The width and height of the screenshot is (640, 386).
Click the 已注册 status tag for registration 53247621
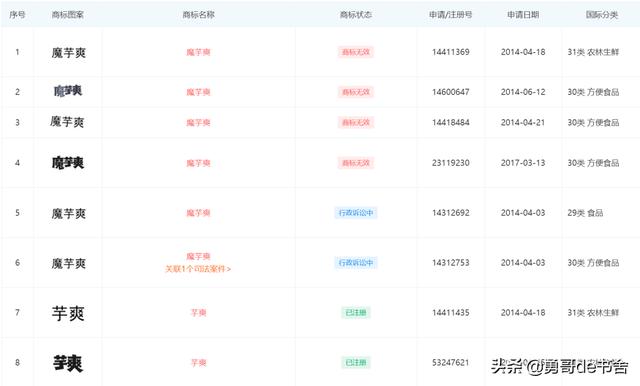click(356, 363)
